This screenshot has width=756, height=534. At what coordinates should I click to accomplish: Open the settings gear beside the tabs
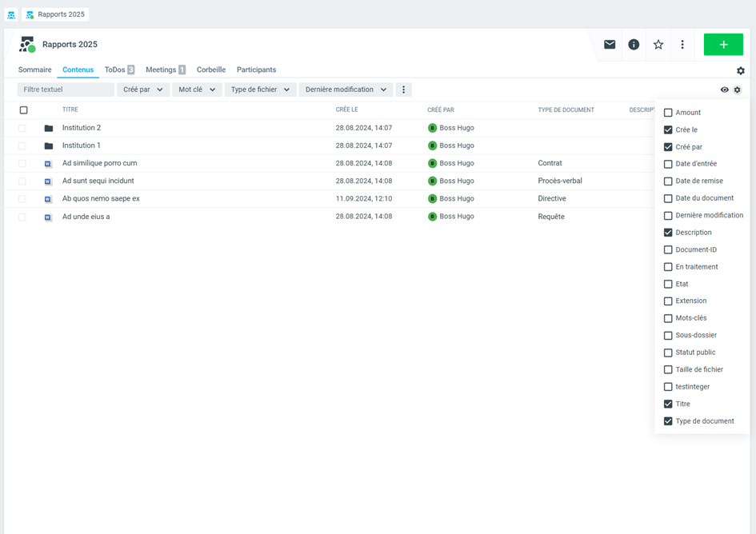[x=741, y=71]
